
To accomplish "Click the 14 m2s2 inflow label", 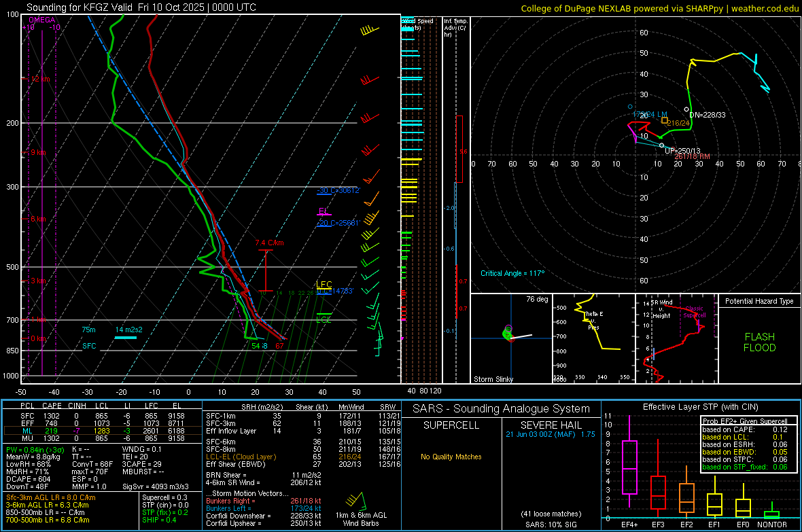I will pos(129,330).
